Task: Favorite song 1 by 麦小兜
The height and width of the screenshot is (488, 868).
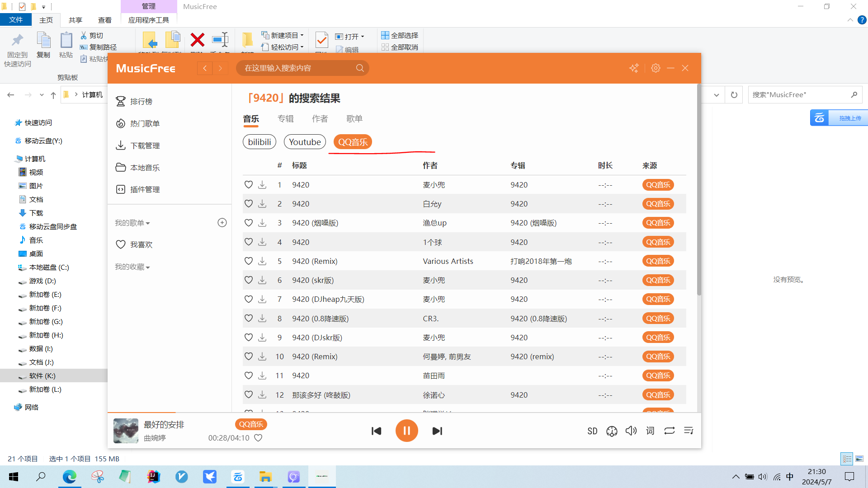Action: [249, 184]
